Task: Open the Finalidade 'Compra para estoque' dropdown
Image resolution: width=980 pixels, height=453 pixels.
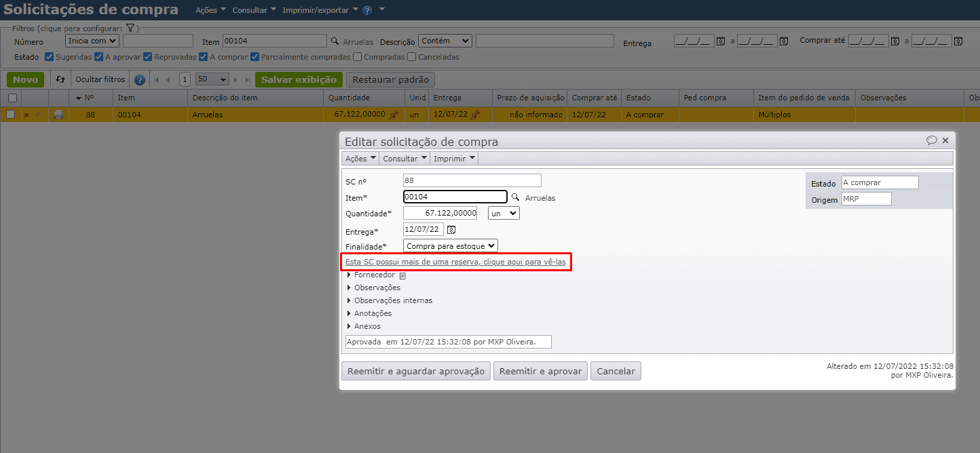Action: pyautogui.click(x=451, y=245)
